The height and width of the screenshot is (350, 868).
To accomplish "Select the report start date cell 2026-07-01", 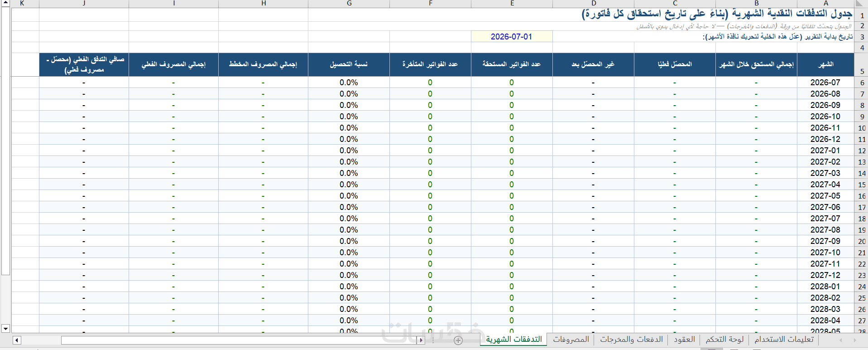I will pos(512,37).
